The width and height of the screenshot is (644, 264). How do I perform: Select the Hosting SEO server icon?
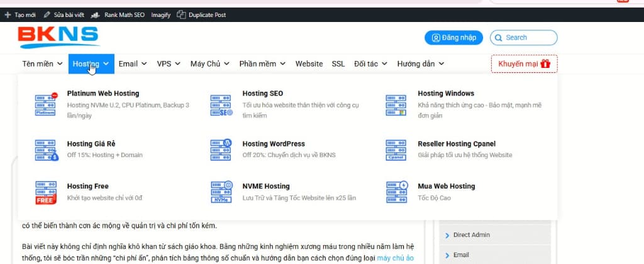(x=221, y=105)
